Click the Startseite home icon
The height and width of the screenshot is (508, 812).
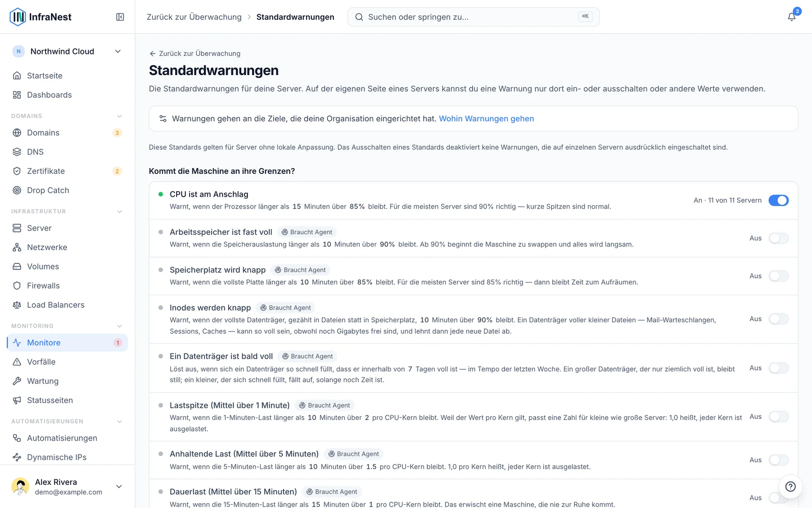tap(17, 76)
